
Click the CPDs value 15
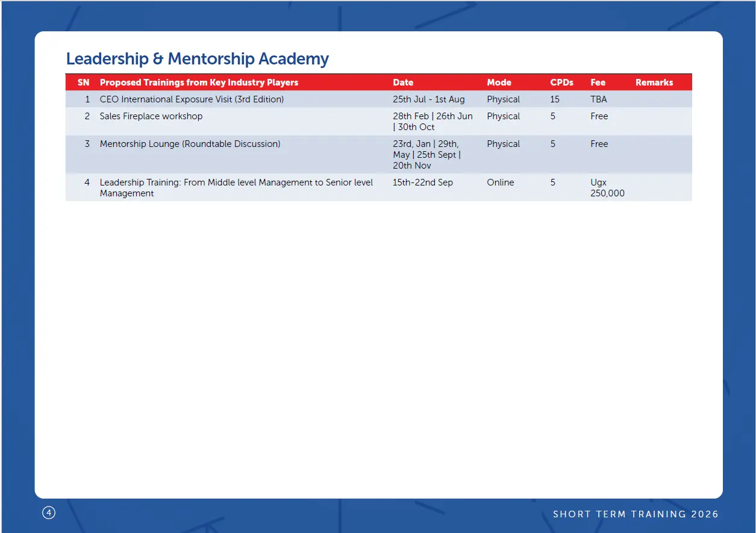click(554, 99)
